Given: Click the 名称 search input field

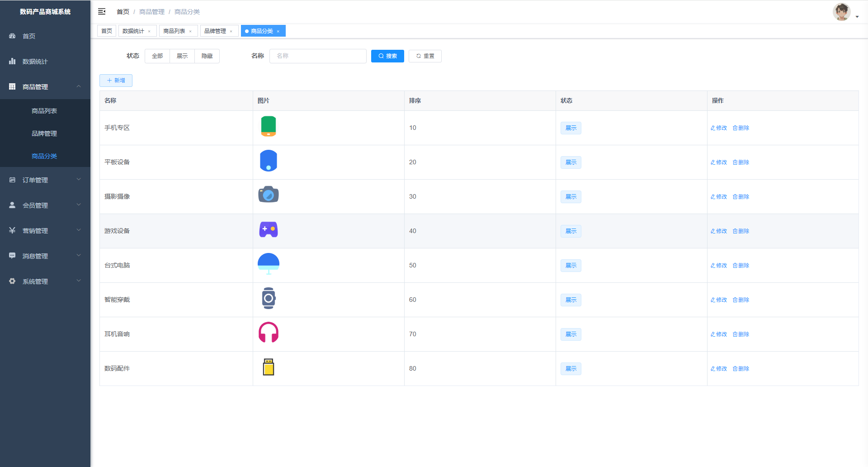Looking at the screenshot, I should pyautogui.click(x=318, y=56).
